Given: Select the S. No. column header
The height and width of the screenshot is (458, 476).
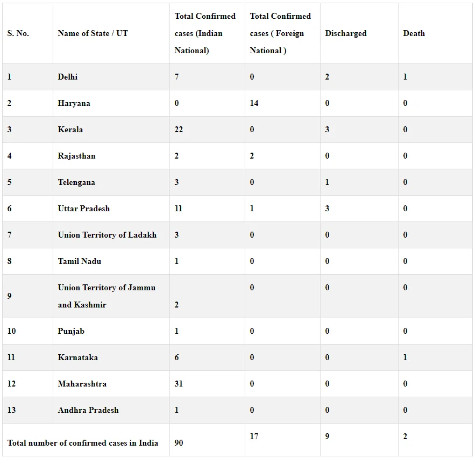Looking at the screenshot, I should tap(18, 33).
